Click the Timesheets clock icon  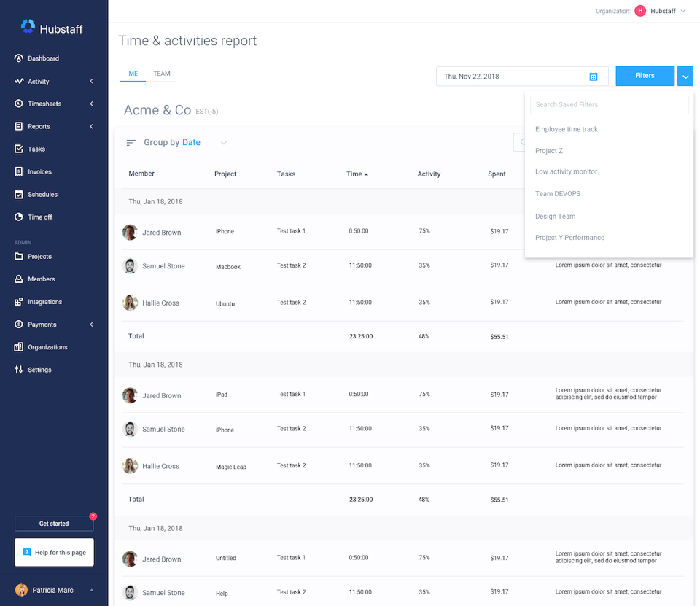(x=19, y=104)
